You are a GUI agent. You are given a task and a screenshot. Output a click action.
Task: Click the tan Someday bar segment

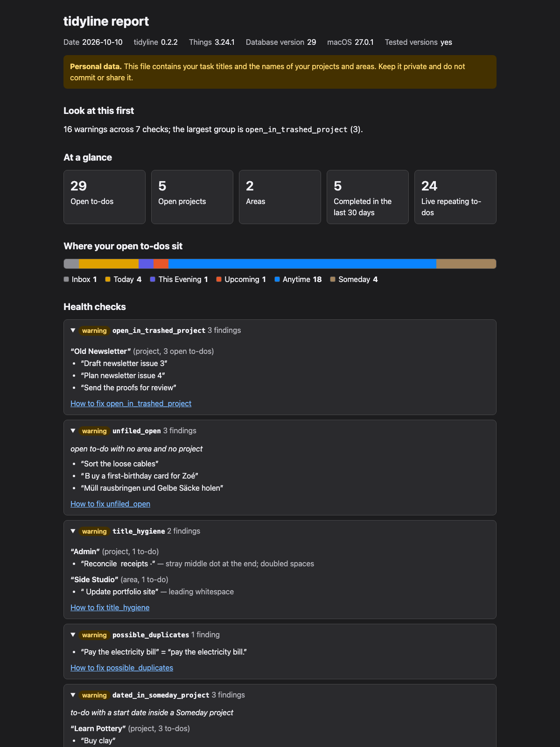[466, 264]
